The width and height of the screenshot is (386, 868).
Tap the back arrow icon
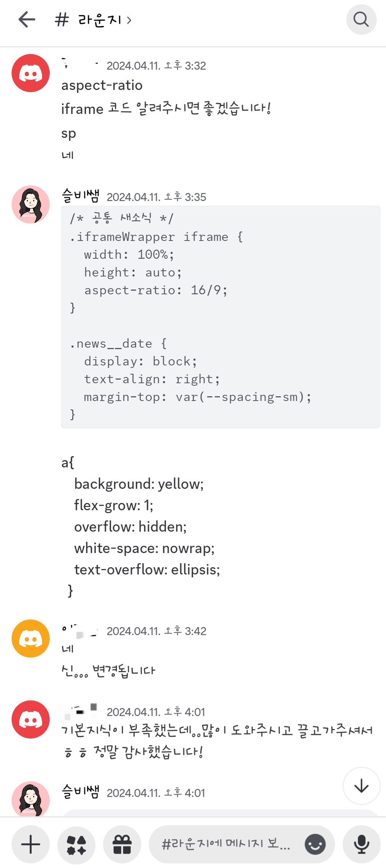tap(27, 20)
